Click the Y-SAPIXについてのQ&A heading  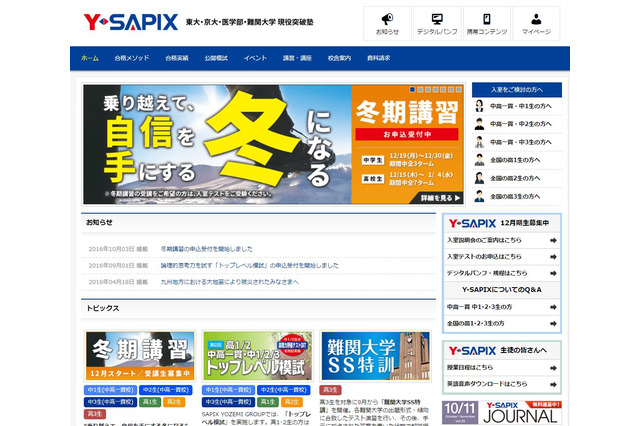(502, 290)
